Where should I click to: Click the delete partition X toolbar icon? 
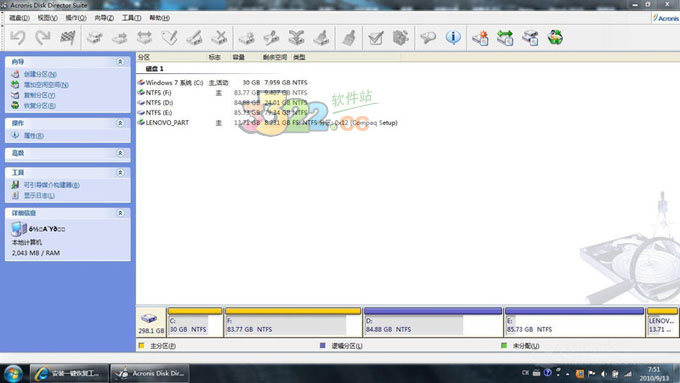click(219, 38)
